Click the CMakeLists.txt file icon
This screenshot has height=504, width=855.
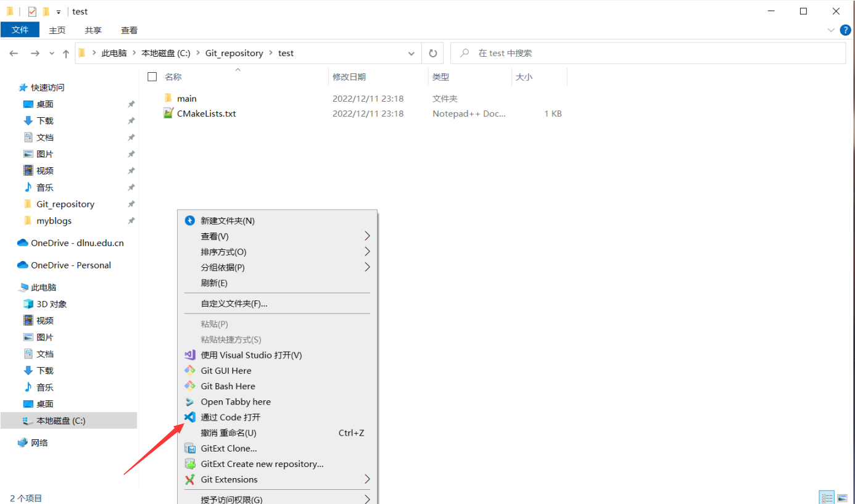[168, 114]
